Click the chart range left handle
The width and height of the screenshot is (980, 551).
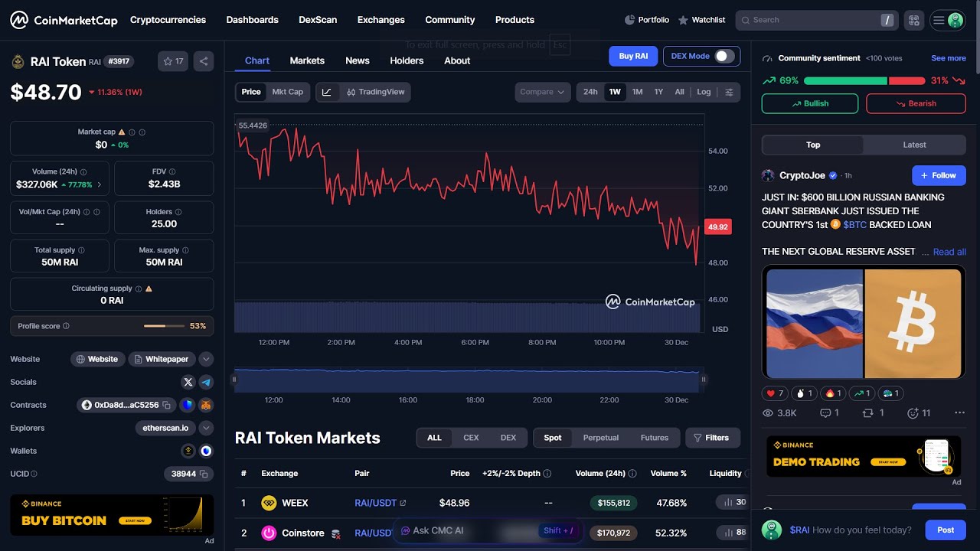click(x=235, y=379)
